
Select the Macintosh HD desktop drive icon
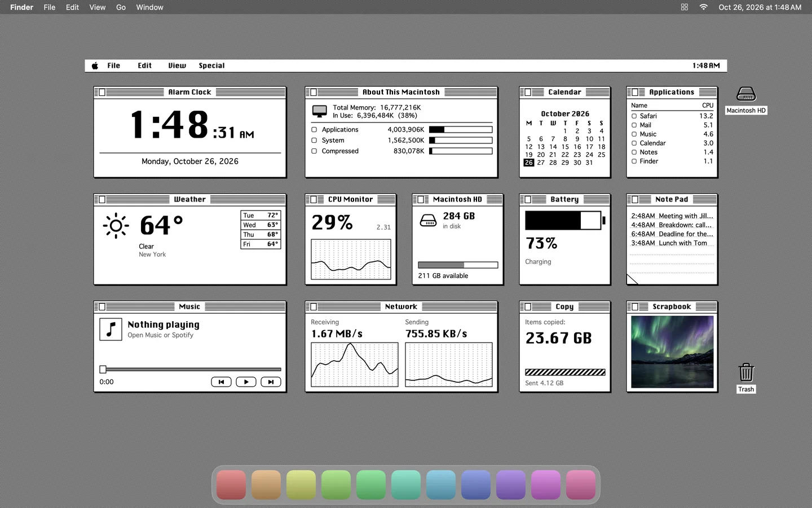click(746, 94)
